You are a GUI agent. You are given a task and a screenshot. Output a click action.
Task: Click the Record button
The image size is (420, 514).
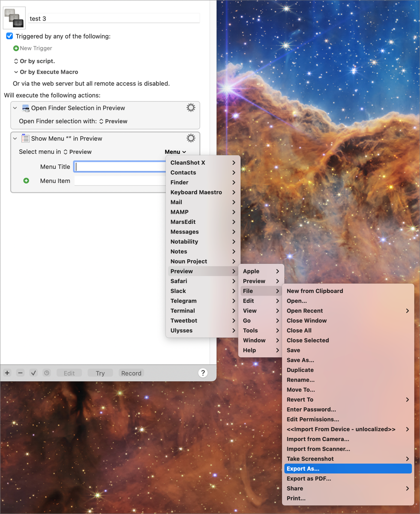pyautogui.click(x=131, y=373)
